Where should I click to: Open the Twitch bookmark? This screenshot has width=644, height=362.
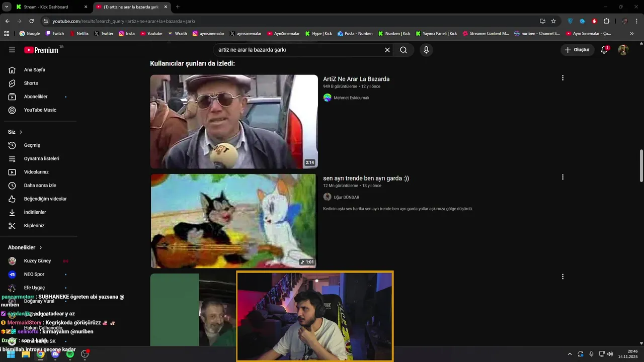55,34
